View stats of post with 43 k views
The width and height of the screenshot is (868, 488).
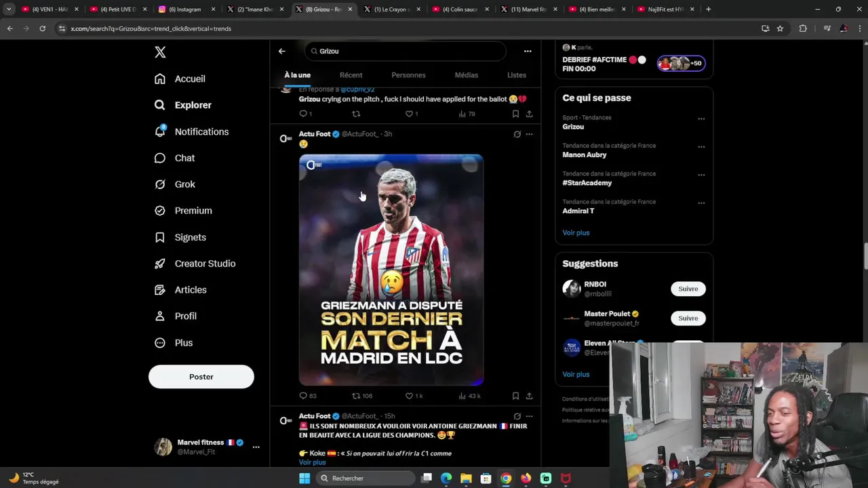coord(469,396)
